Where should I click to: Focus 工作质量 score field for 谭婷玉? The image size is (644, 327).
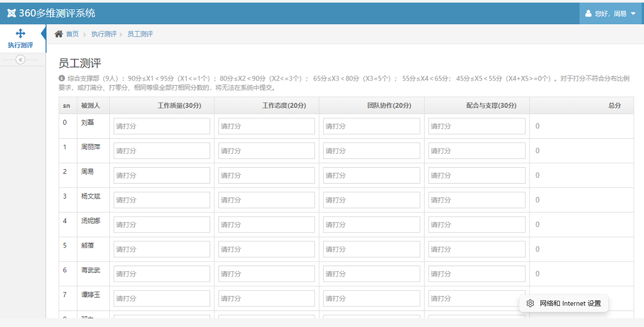pos(162,298)
